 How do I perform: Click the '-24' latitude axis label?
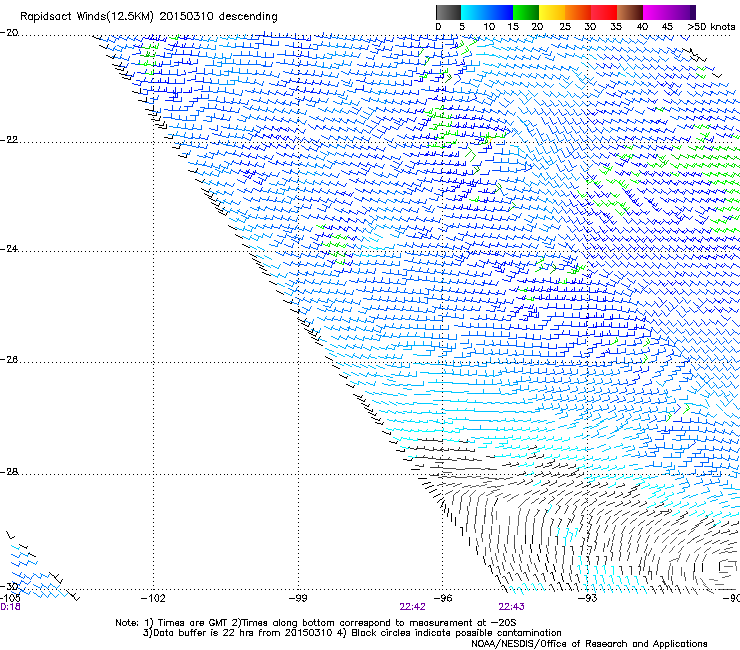pyautogui.click(x=9, y=249)
